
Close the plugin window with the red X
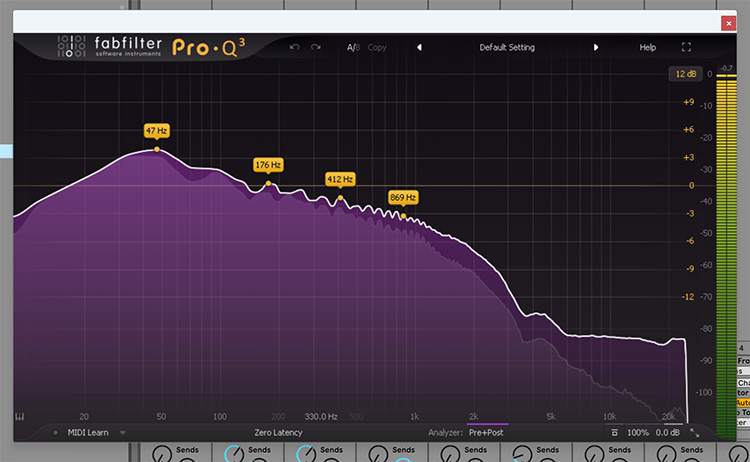(728, 23)
